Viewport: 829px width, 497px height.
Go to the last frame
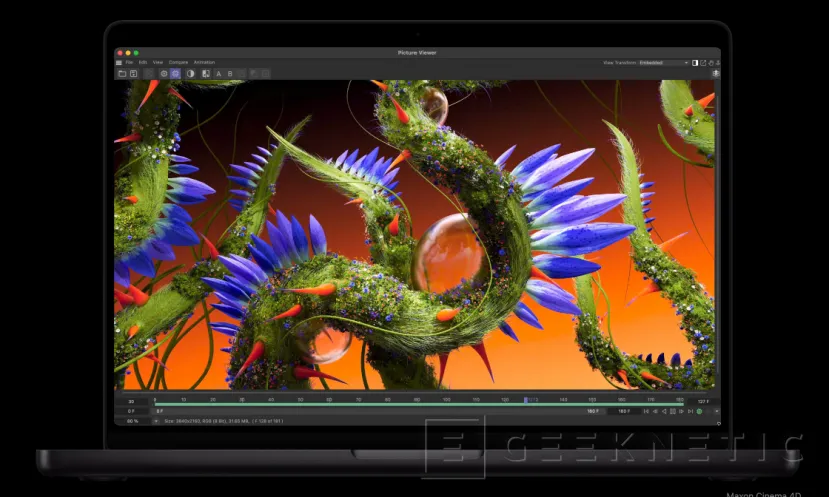point(690,411)
